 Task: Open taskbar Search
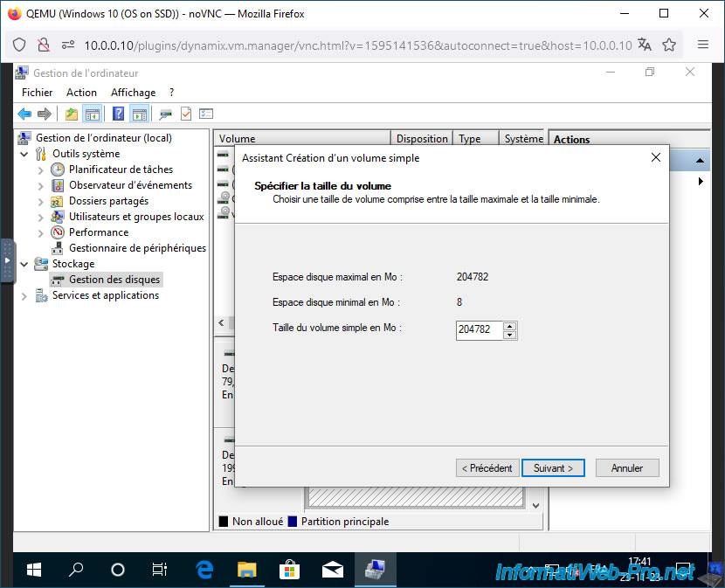click(x=76, y=570)
